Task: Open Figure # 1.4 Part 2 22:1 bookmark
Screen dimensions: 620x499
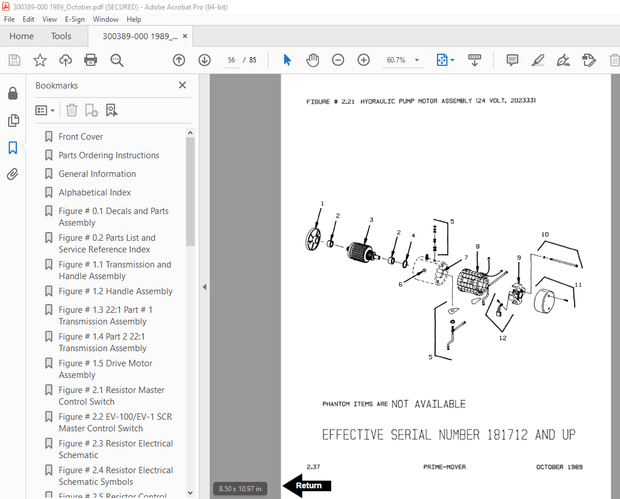Action: tap(102, 342)
